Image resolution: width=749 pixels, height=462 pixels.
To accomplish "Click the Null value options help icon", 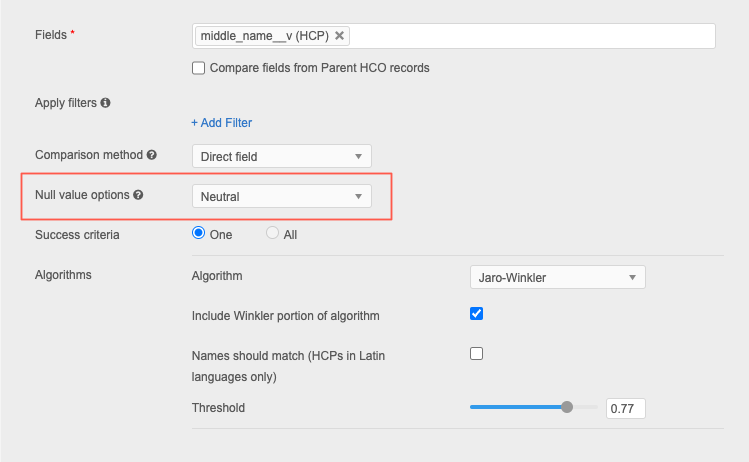I will click(138, 195).
